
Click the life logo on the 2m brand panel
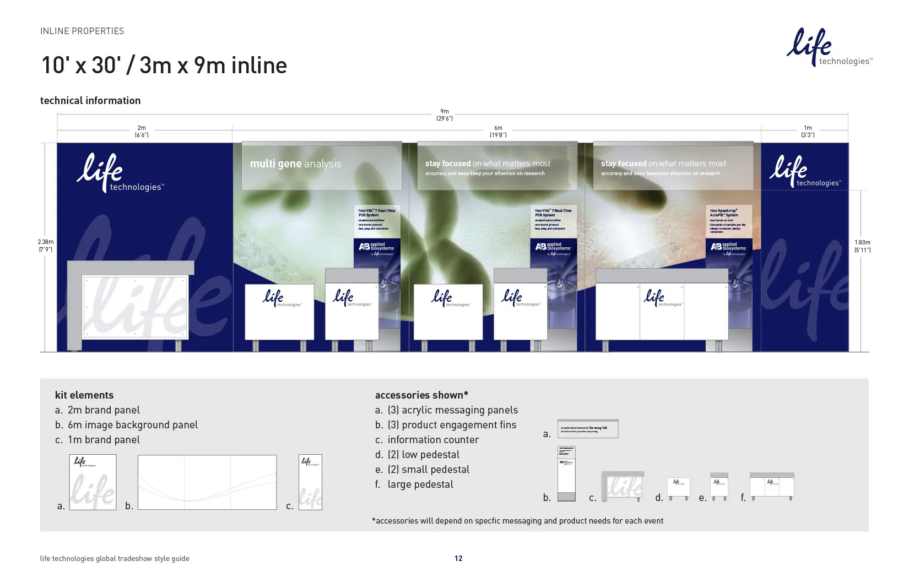[x=121, y=173]
